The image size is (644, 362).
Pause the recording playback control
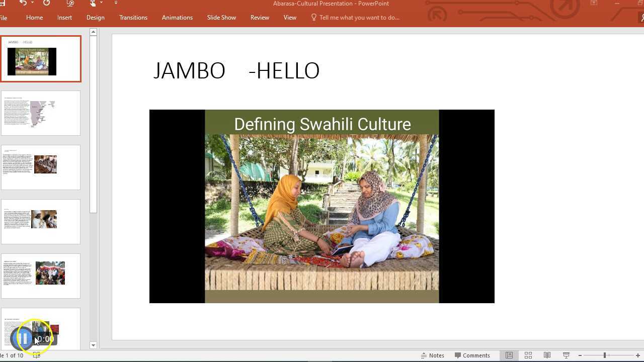pyautogui.click(x=23, y=338)
